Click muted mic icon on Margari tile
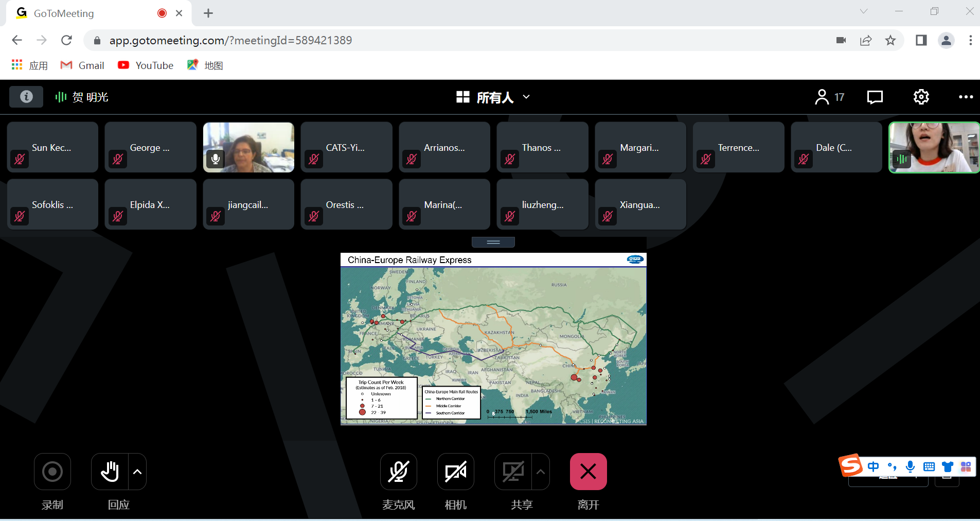The width and height of the screenshot is (980, 521). [x=608, y=159]
